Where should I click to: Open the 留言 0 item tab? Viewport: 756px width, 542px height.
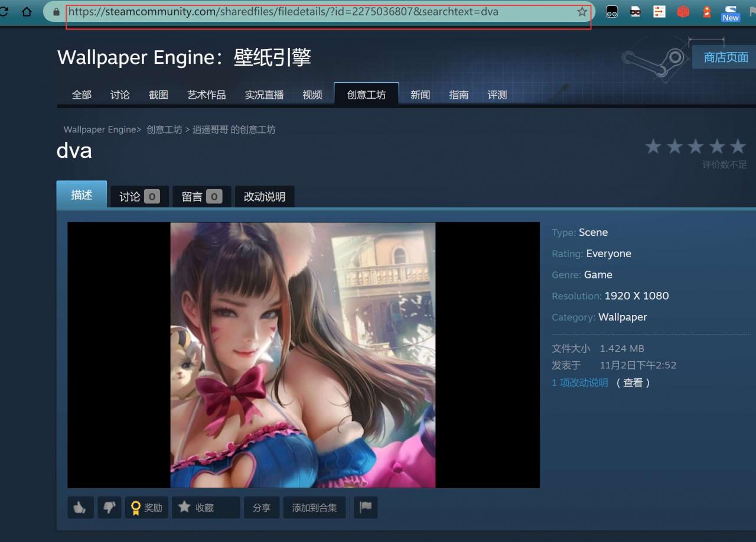(201, 196)
